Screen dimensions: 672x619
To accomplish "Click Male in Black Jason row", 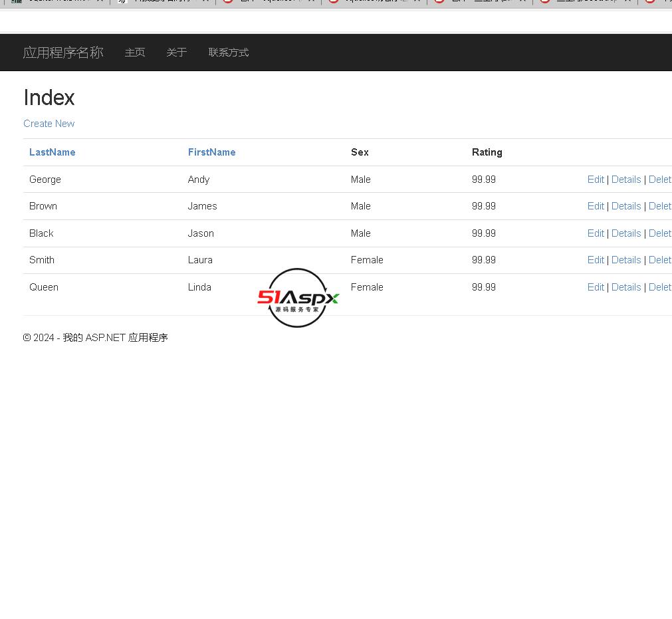I will click(x=360, y=233).
